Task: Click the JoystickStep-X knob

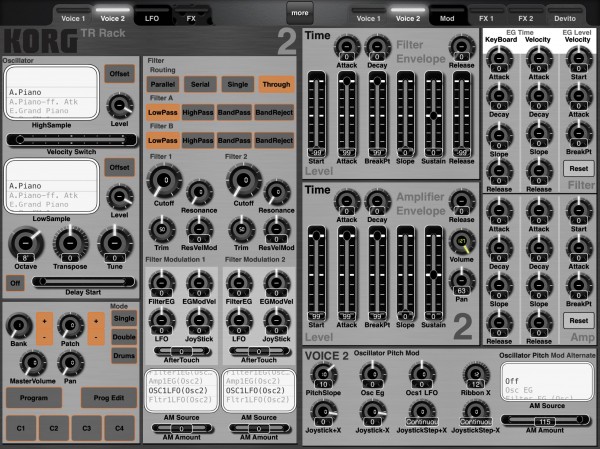Action: tap(476, 412)
